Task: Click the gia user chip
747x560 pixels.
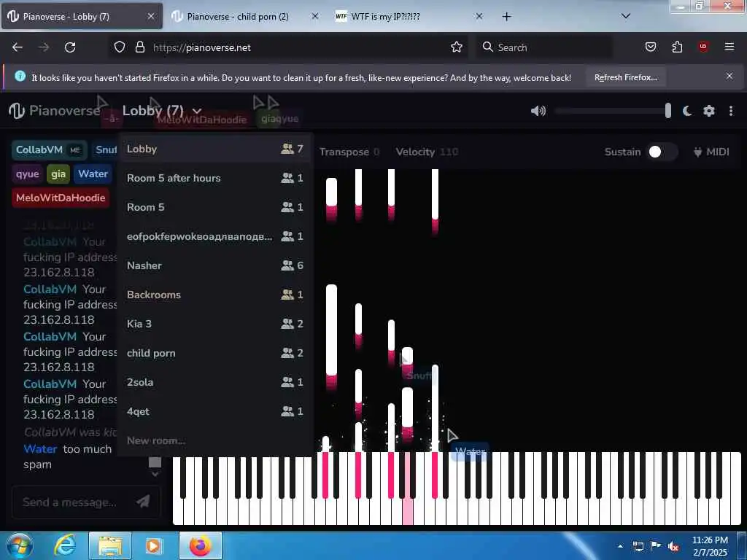Action: 58,174
